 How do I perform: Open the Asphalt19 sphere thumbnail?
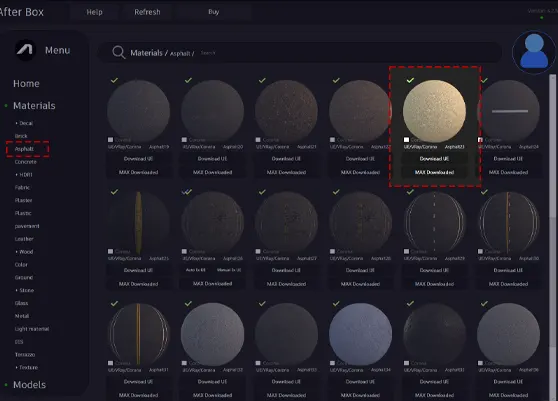tap(138, 111)
